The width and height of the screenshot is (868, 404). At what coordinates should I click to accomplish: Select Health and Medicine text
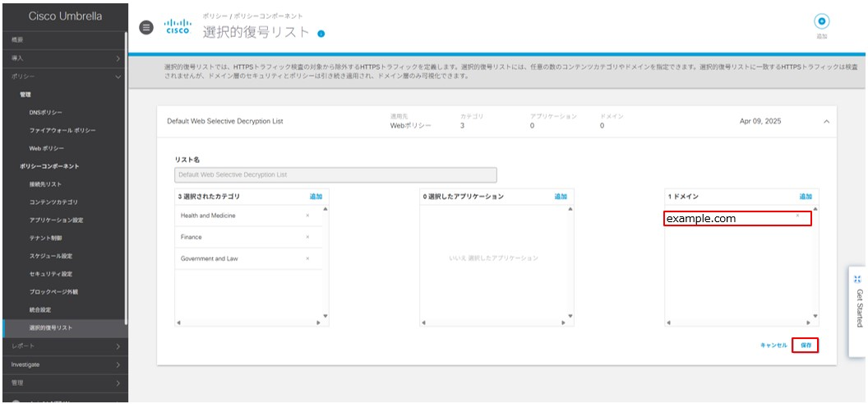point(208,216)
